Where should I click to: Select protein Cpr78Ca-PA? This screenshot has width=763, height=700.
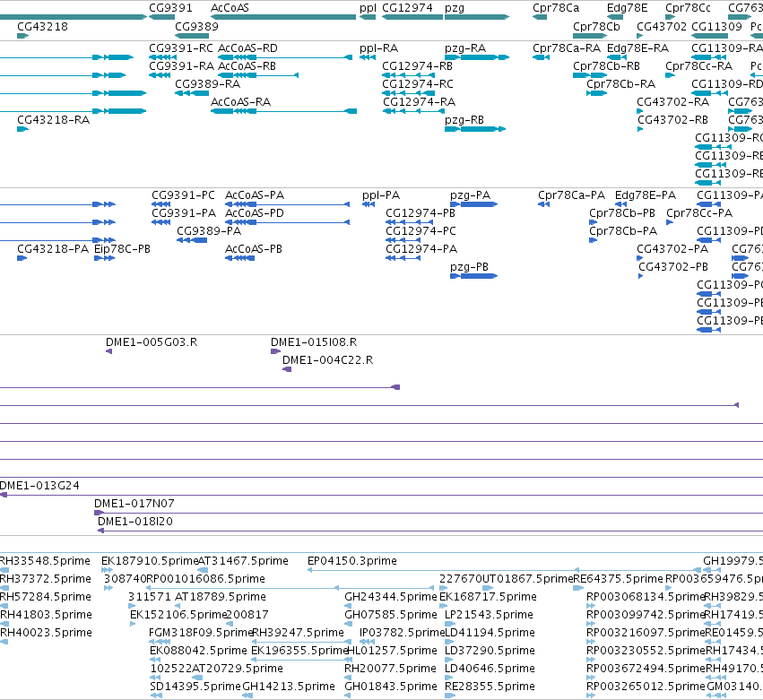(571, 195)
